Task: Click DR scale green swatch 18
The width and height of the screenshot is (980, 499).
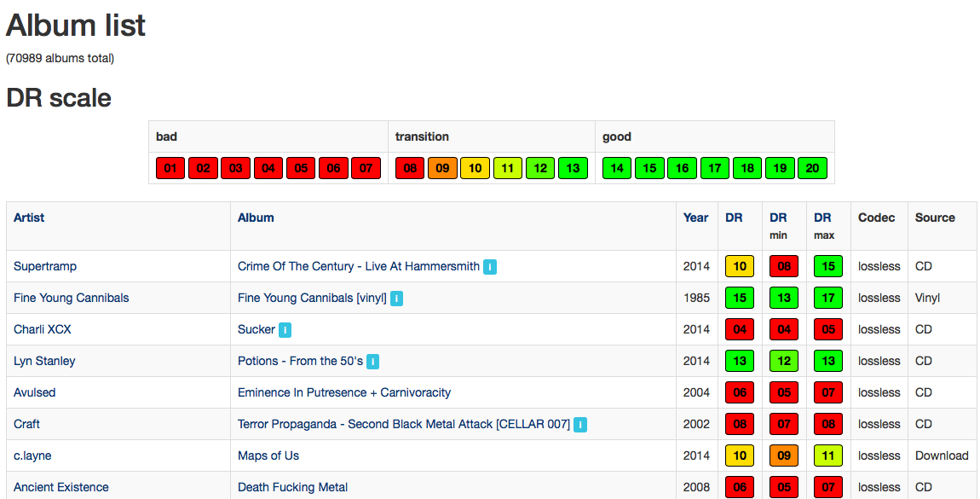Action: tap(747, 168)
